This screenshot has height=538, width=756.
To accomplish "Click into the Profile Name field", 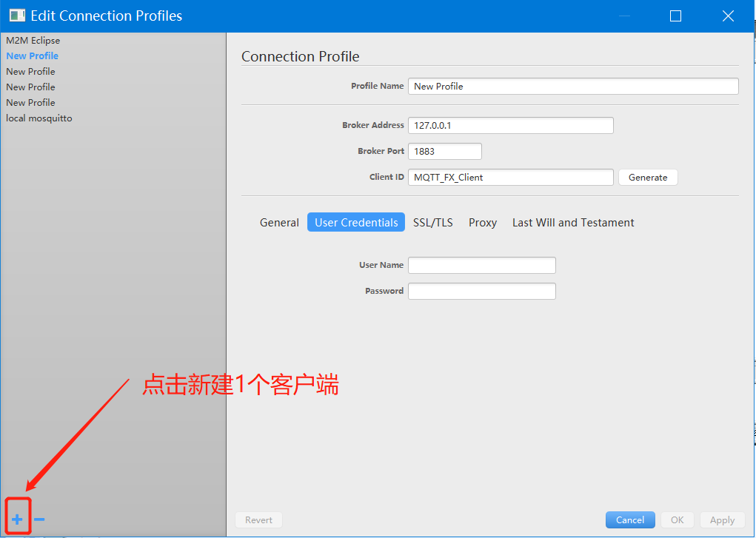I will click(572, 87).
